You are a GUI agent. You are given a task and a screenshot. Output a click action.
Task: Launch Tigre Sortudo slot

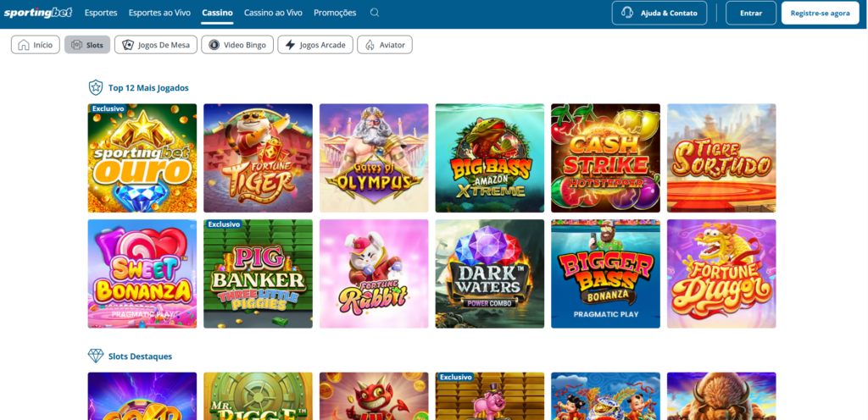pos(721,158)
